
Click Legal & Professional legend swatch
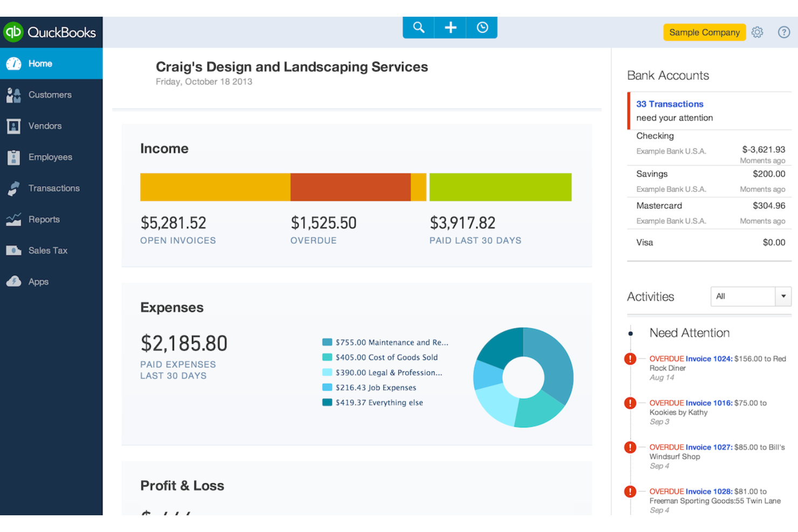tap(327, 372)
